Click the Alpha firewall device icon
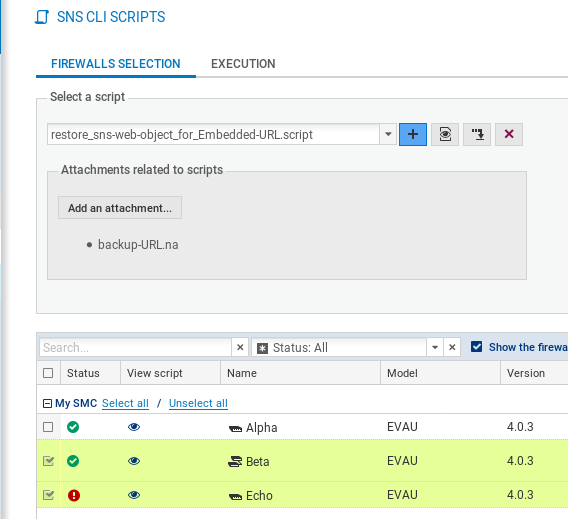 (235, 429)
